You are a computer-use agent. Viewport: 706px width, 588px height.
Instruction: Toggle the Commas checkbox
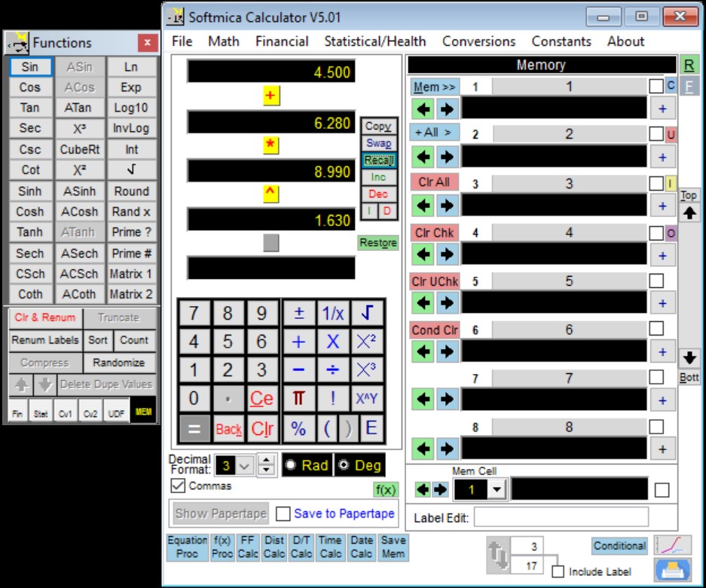point(178,485)
